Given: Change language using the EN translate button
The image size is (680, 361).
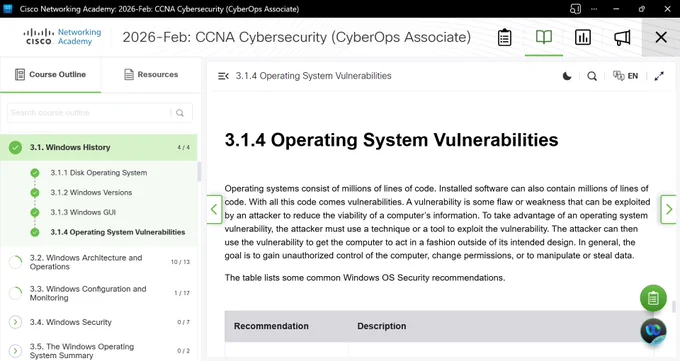Looking at the screenshot, I should [x=625, y=76].
